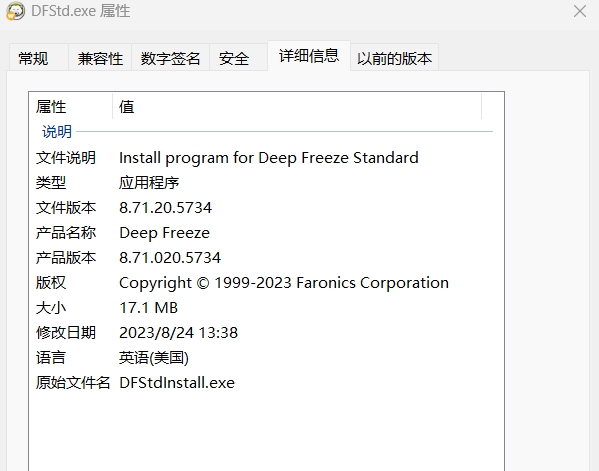Click the product version value 8.71.020.5734
Screen dimensions: 599x471
click(x=170, y=257)
